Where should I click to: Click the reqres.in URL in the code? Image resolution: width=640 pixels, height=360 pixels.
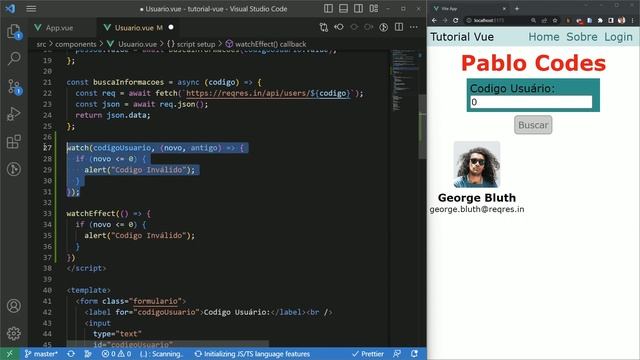(x=268, y=93)
